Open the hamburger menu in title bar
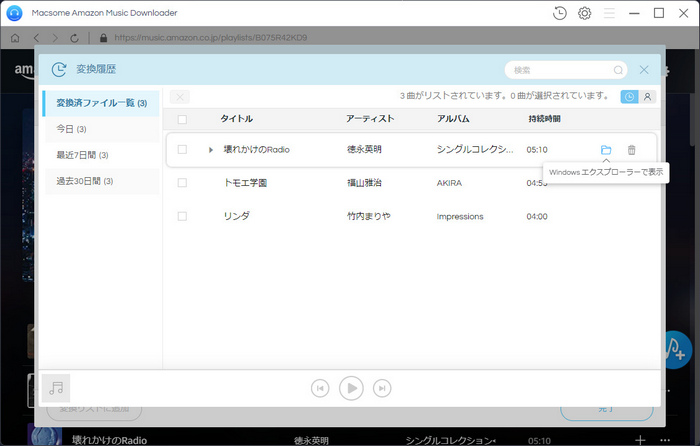700x446 pixels. tap(609, 13)
